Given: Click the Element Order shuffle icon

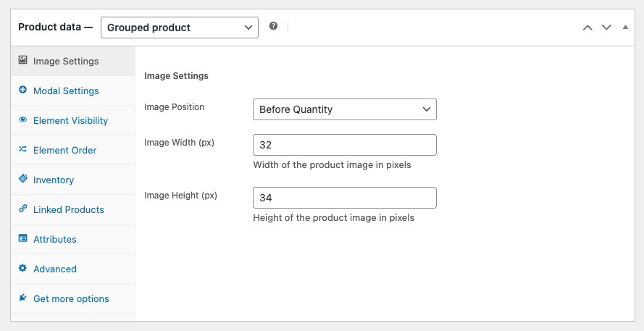Looking at the screenshot, I should (23, 150).
